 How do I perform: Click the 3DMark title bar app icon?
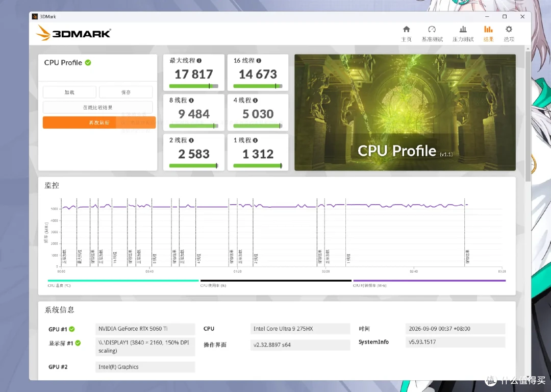pos(35,16)
